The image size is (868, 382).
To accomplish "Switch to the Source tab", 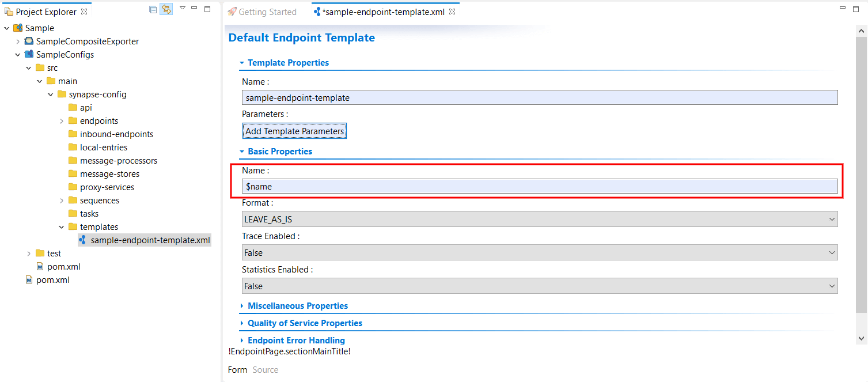I will (x=265, y=369).
